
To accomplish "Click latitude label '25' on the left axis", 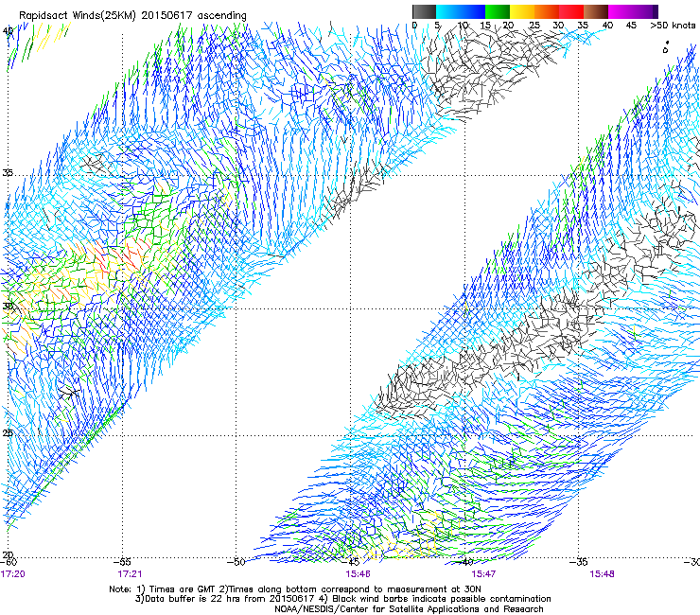I will [x=8, y=433].
